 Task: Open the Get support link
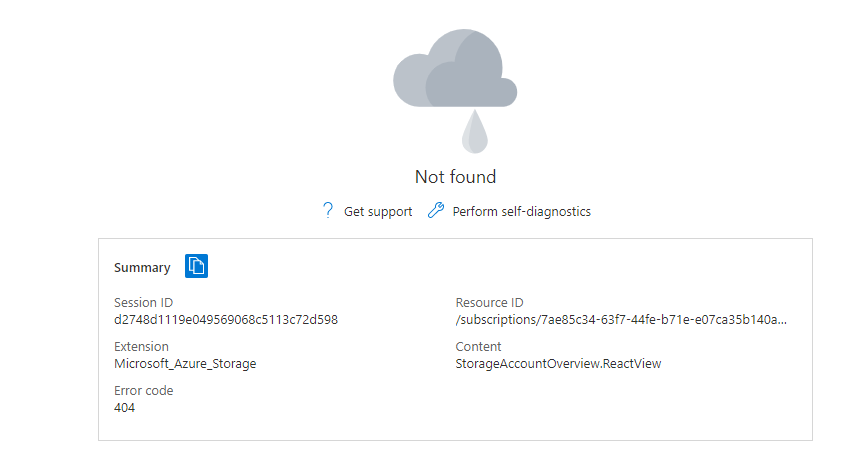[378, 212]
